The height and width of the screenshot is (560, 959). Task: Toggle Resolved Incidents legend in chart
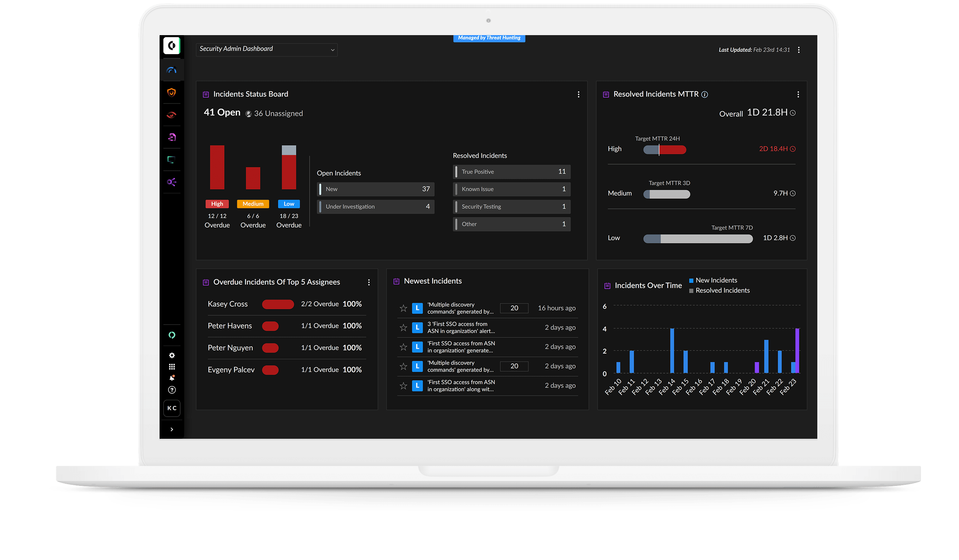tap(719, 291)
